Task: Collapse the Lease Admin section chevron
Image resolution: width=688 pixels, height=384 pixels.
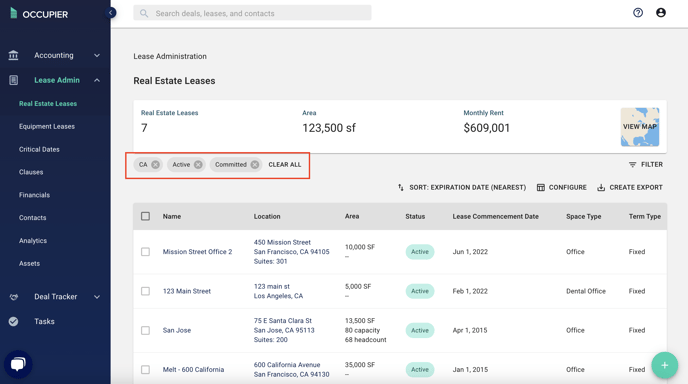Action: 97,80
